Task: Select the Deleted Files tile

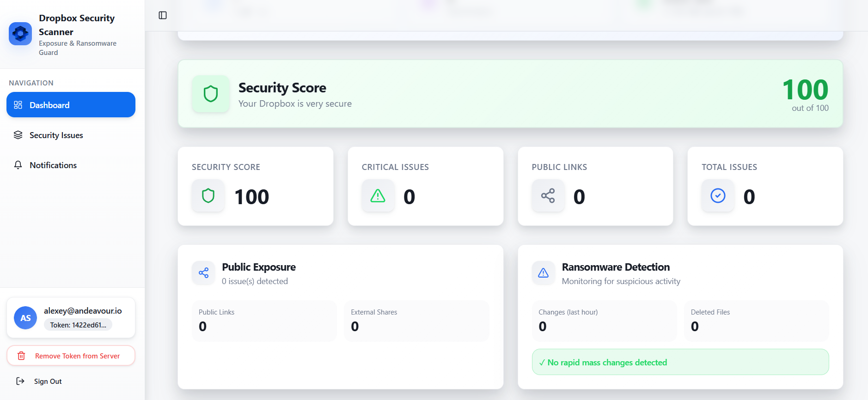Action: tap(756, 321)
